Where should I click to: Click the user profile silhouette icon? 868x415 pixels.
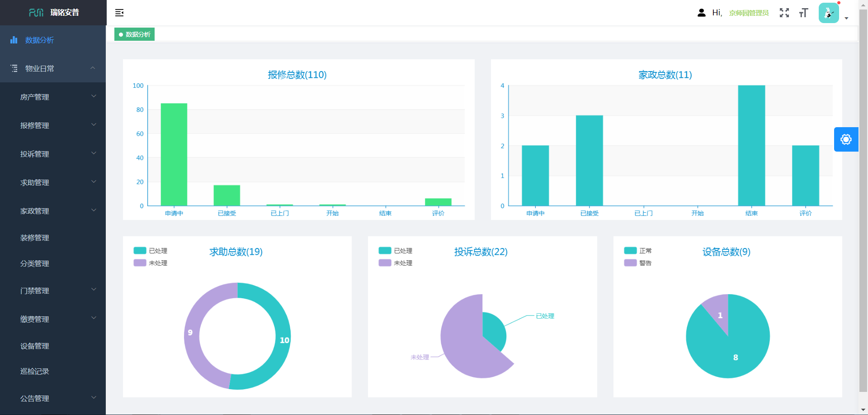tap(701, 13)
